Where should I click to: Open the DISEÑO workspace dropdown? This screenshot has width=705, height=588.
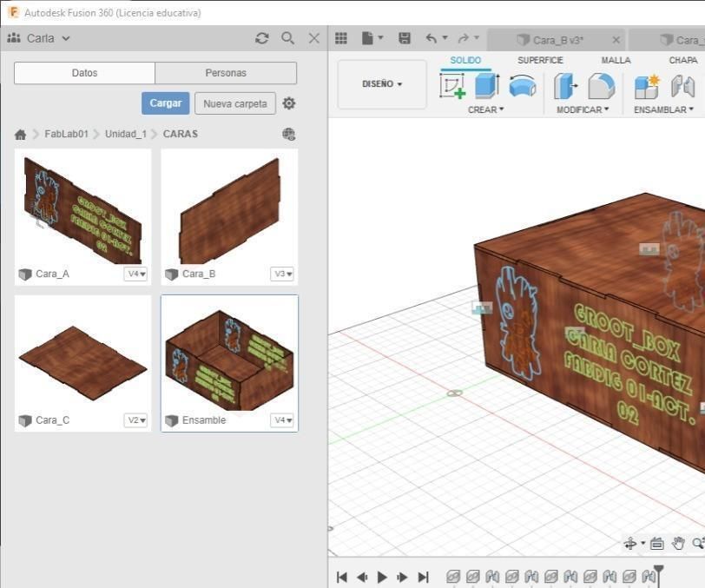(x=380, y=84)
